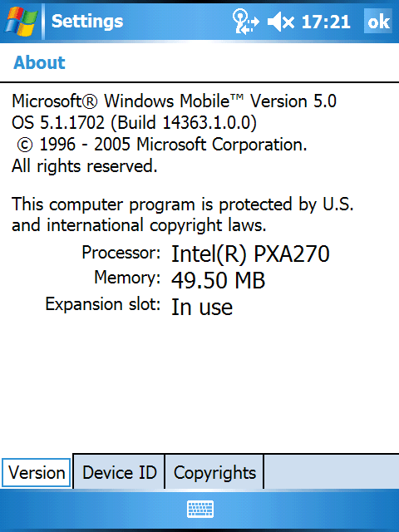Click the Processor label
The image size is (399, 532).
click(121, 253)
